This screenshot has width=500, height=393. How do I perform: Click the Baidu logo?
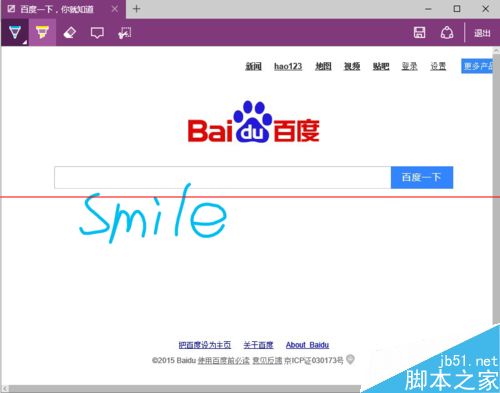(253, 122)
